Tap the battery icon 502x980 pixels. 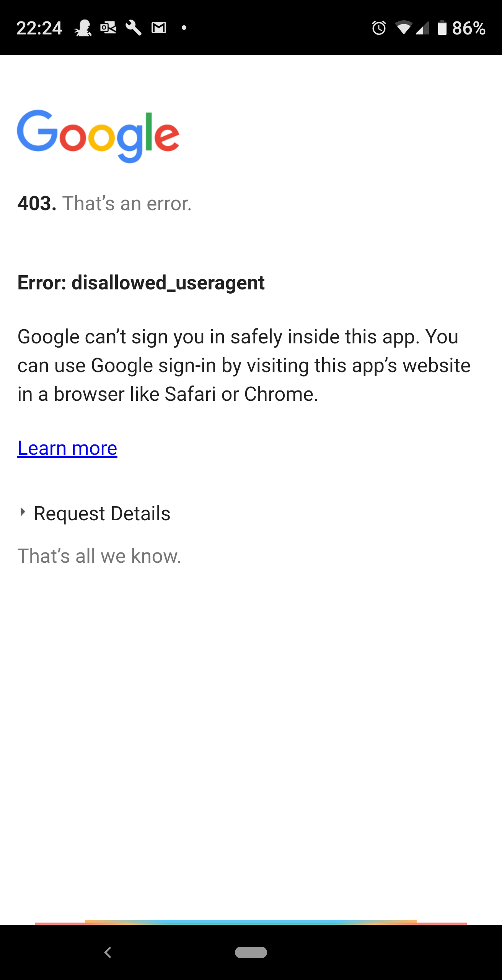442,28
